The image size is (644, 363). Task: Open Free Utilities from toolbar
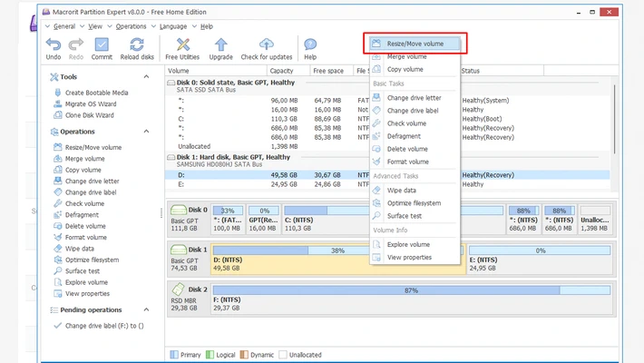(182, 48)
